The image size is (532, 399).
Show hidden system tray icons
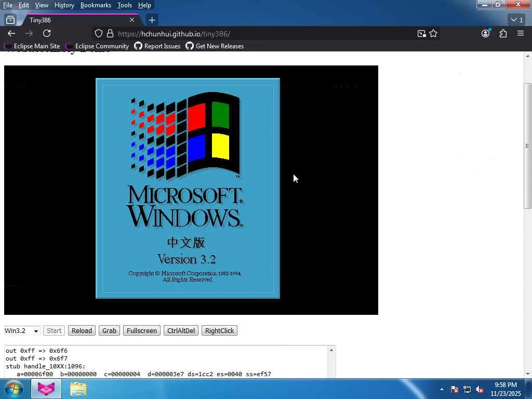[x=442, y=389]
